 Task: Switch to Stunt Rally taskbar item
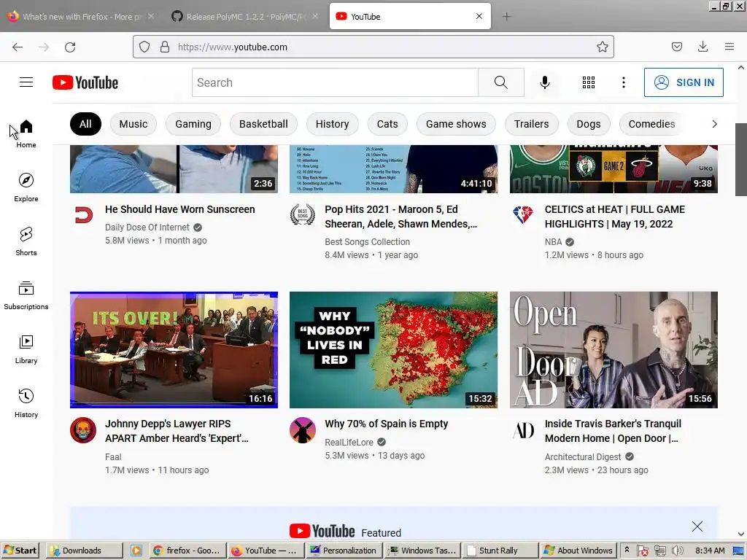point(500,551)
